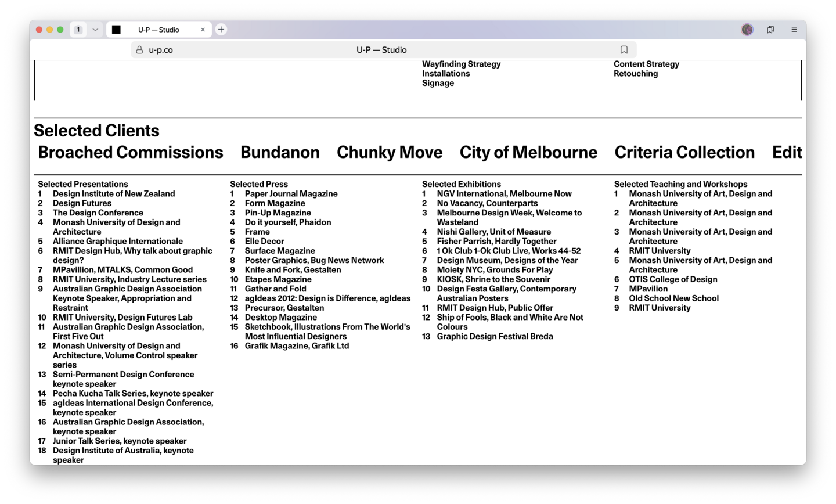This screenshot has width=836, height=504.
Task: Click NGV International, Melbourne Now entry
Action: click(x=505, y=194)
